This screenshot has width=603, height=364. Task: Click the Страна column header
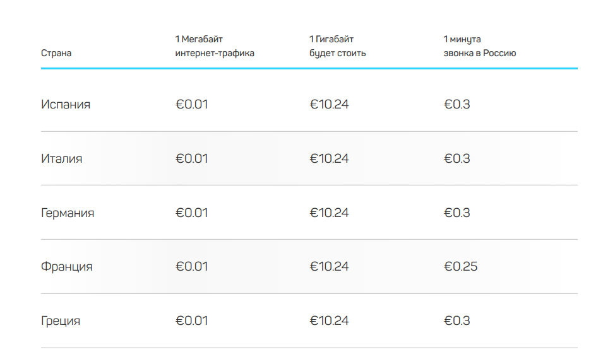pos(56,53)
